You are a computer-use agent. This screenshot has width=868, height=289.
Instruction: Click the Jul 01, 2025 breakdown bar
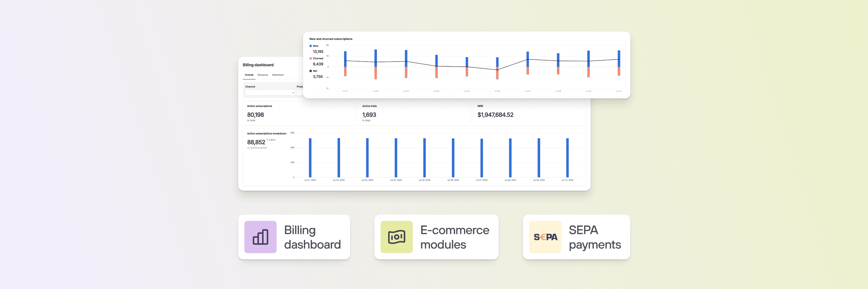point(310,158)
